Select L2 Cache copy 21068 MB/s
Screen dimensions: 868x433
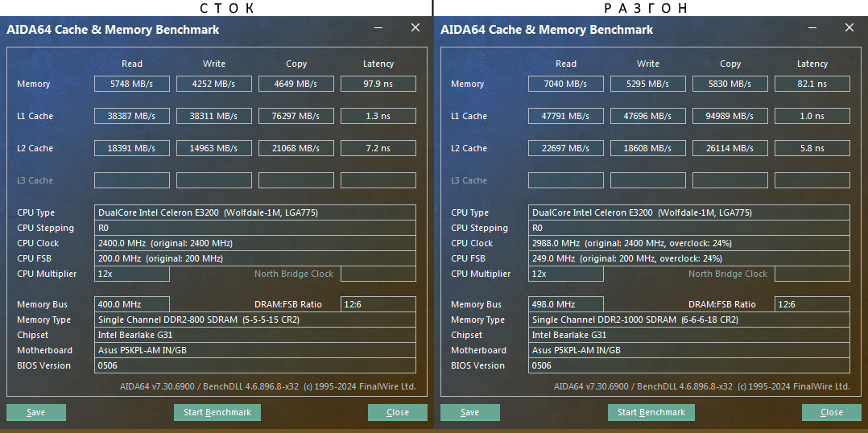pos(296,147)
